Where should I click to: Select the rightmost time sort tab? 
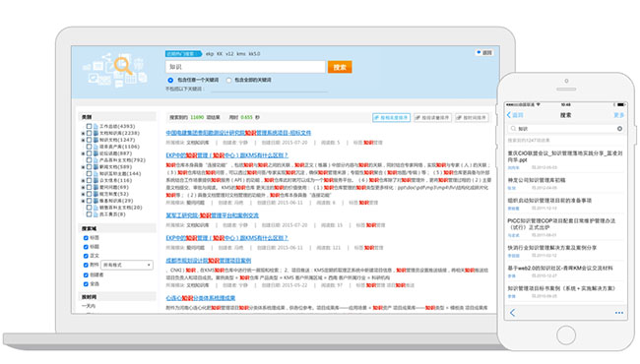click(x=472, y=117)
